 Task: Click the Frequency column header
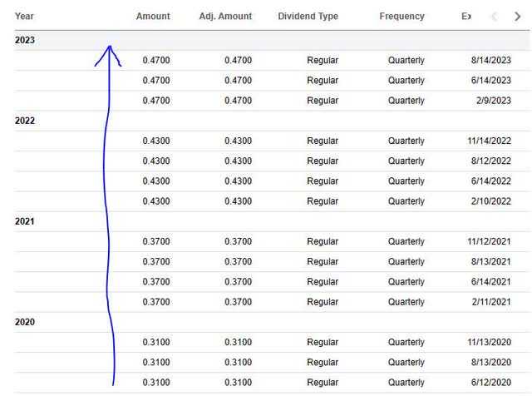point(402,17)
